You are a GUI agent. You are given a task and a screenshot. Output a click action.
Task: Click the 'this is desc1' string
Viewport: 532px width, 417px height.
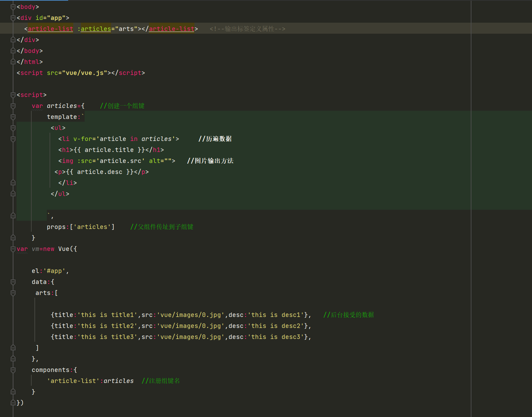(276, 315)
